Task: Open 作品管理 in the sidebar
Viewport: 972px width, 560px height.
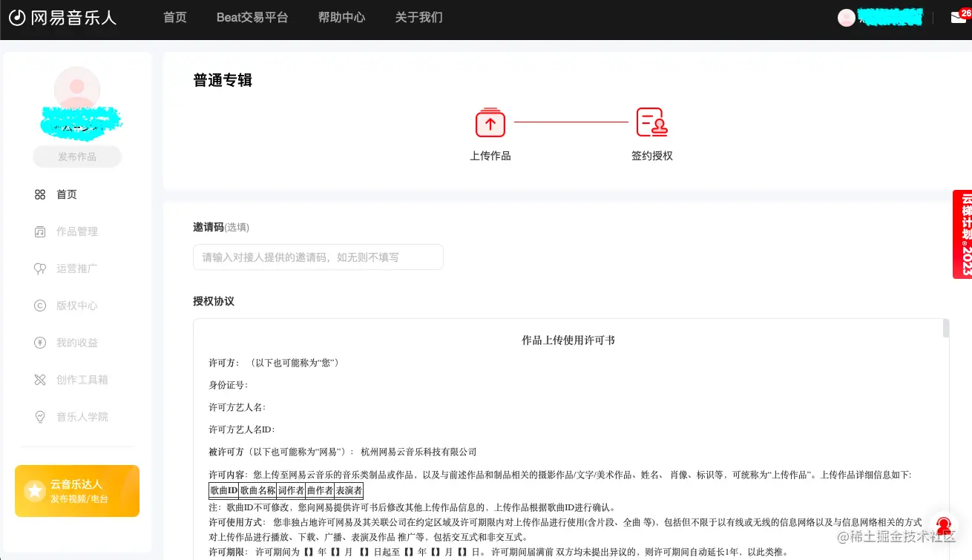Action: point(77,231)
